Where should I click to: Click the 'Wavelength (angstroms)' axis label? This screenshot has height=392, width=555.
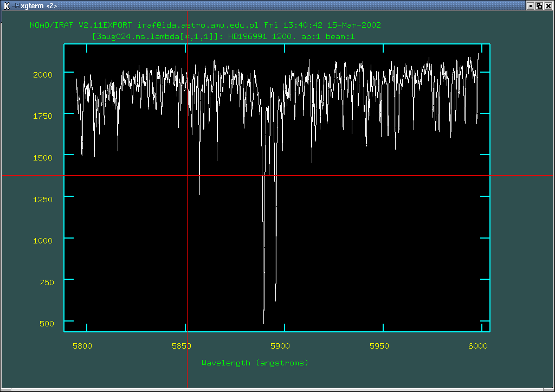255,363
